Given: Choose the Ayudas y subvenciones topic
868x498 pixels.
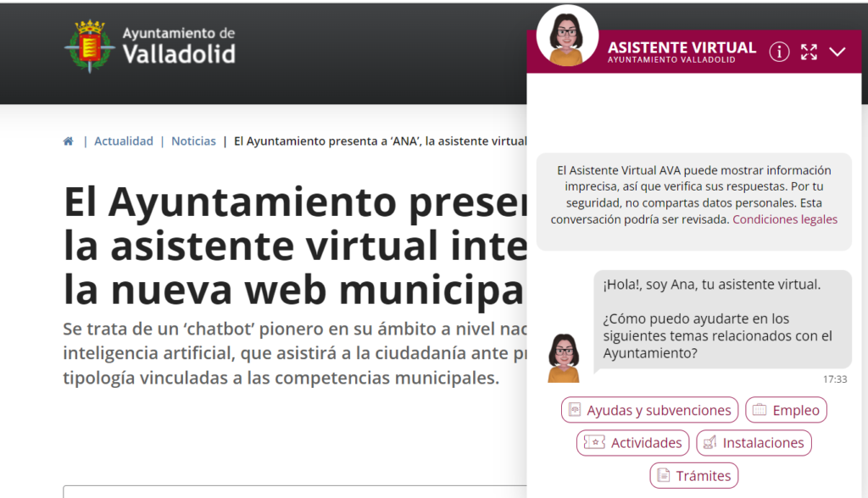Looking at the screenshot, I should (x=649, y=410).
